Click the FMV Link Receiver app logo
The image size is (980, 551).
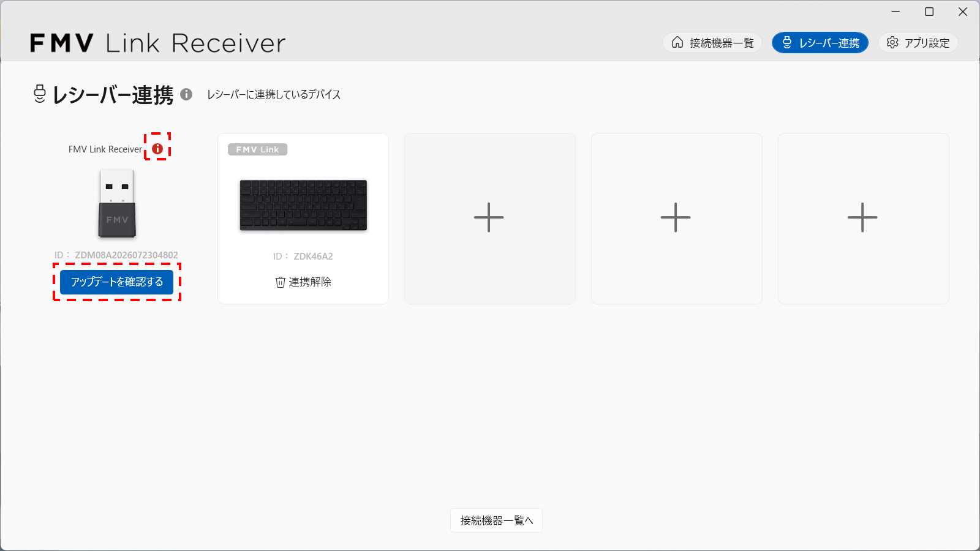coord(158,43)
